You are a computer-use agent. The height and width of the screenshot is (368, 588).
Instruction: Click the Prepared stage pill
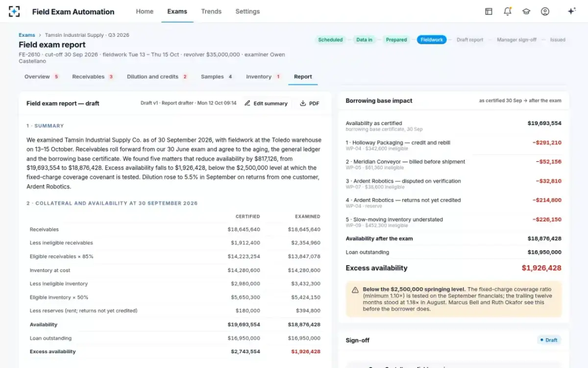(396, 40)
